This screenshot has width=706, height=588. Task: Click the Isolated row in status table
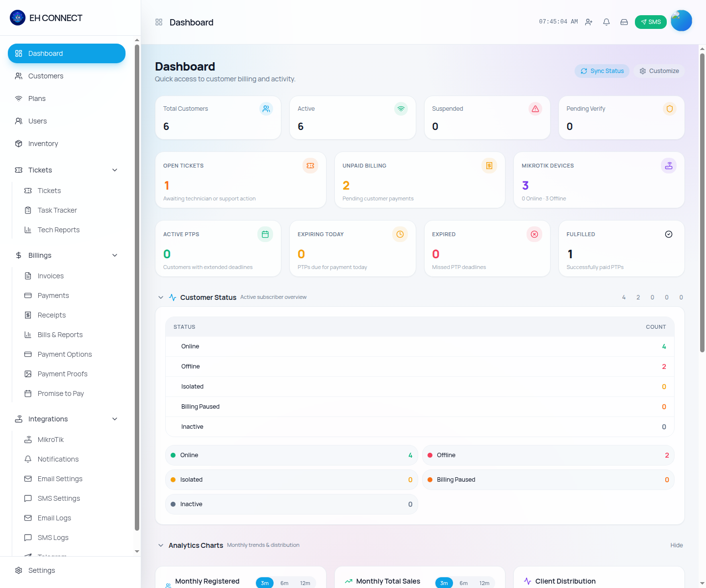[x=420, y=387]
